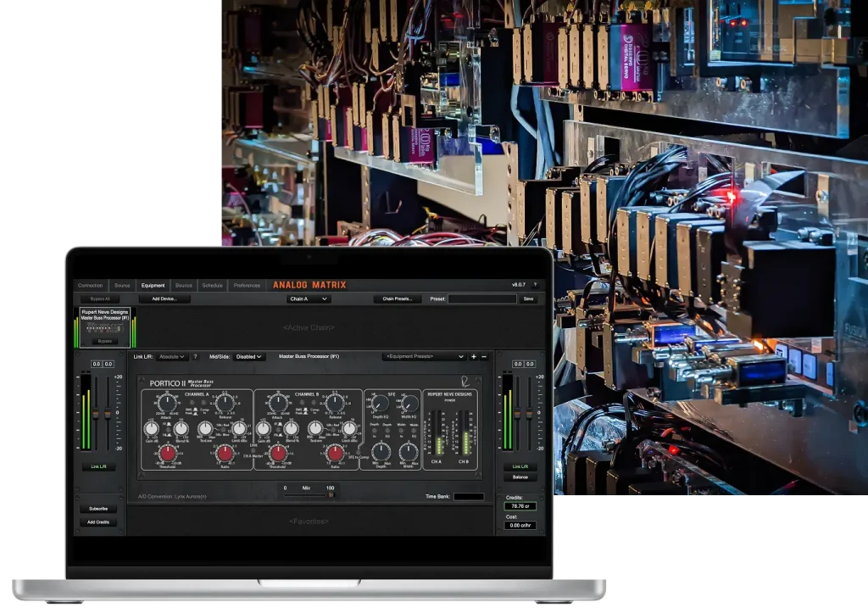
Task: Open the Schedule tab
Action: point(212,285)
